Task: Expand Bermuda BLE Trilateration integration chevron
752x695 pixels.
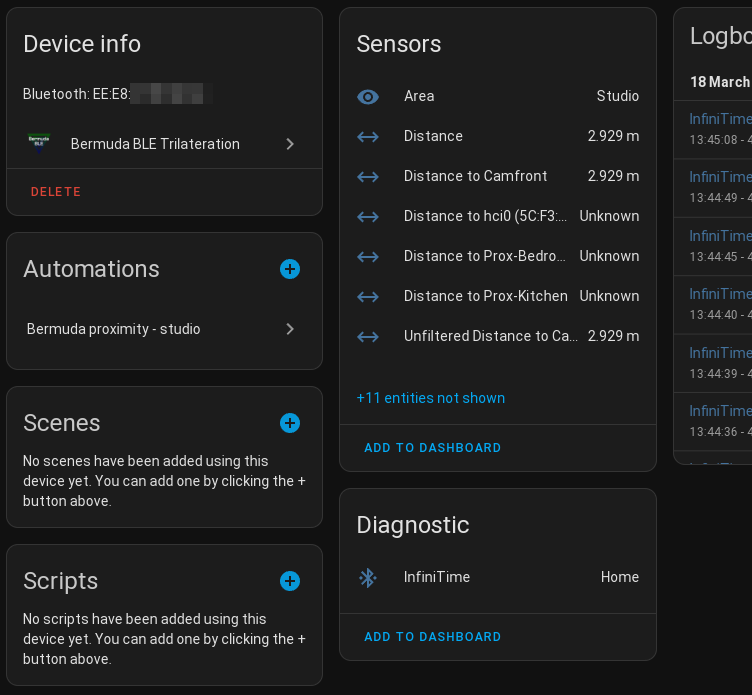Action: 290,144
